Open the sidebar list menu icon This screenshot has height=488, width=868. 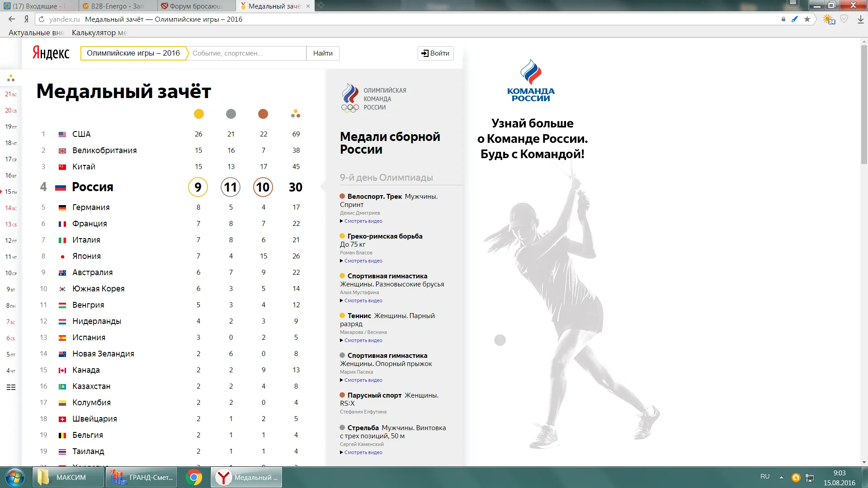pos(11,387)
